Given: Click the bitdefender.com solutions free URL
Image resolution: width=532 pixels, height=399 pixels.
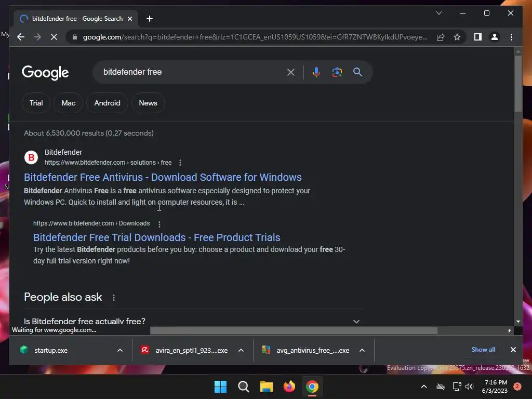Looking at the screenshot, I should (108, 163).
